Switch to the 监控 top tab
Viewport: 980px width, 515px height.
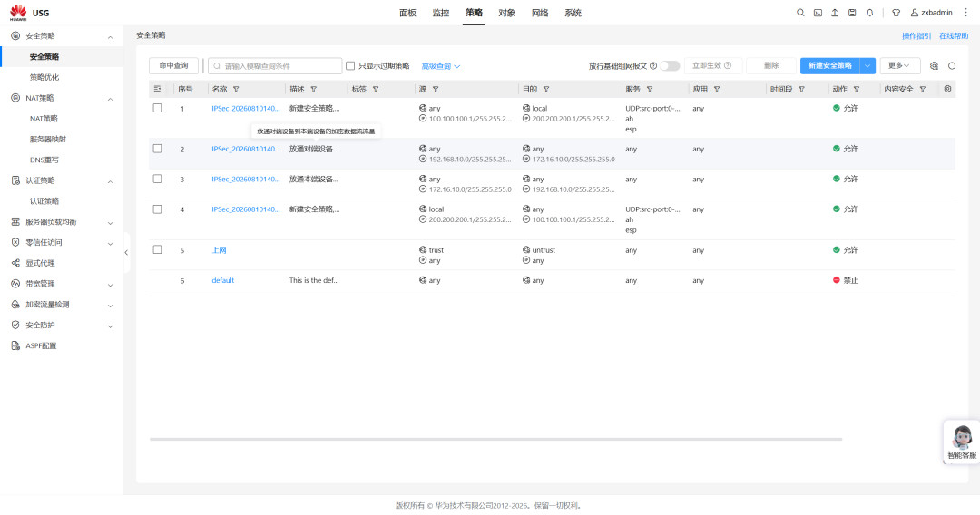pyautogui.click(x=441, y=13)
